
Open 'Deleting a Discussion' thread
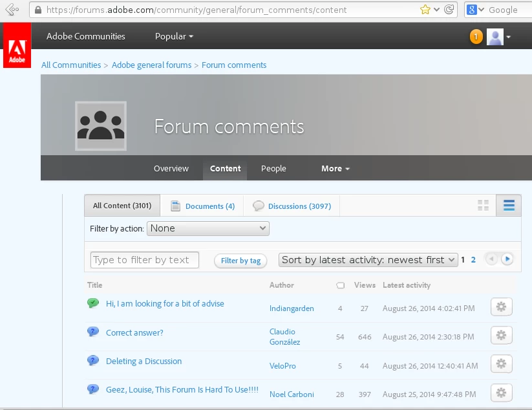144,361
